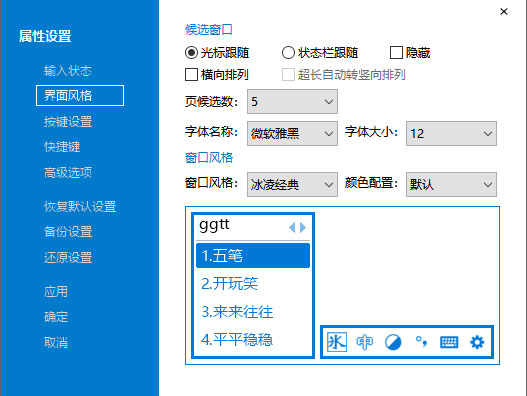Click the 冰 logo icon in status bar preview

point(337,342)
